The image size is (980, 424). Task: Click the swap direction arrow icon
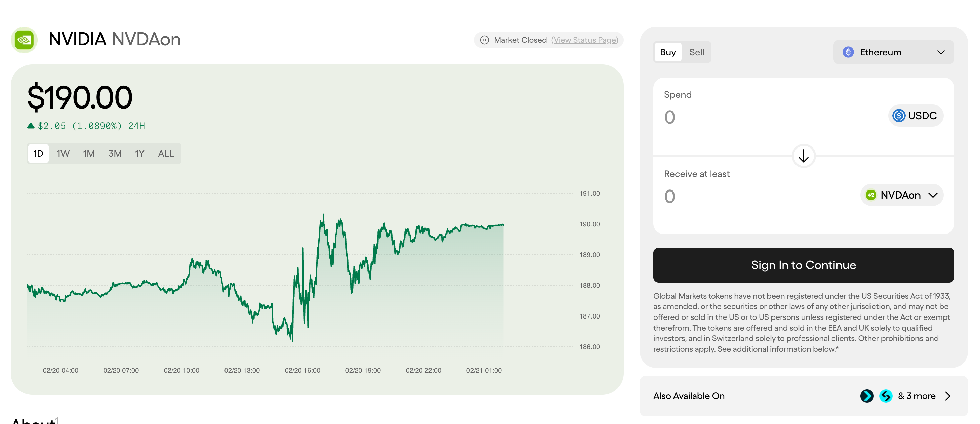pyautogui.click(x=803, y=156)
